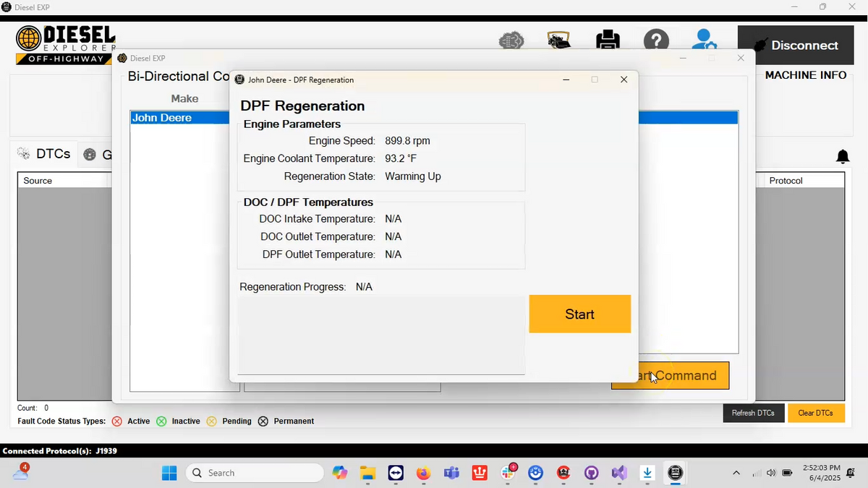Open Copilot from the taskbar
Viewport: 868px width, 488px height.
pos(340,473)
